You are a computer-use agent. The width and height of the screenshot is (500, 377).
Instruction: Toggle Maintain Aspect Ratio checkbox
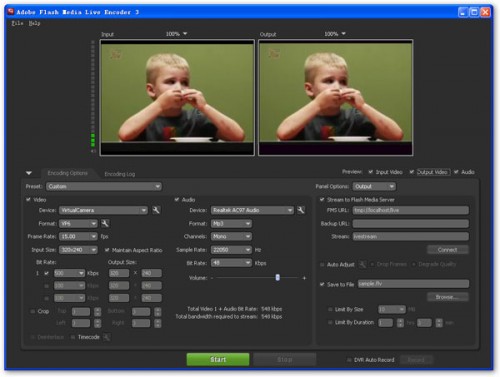click(107, 250)
